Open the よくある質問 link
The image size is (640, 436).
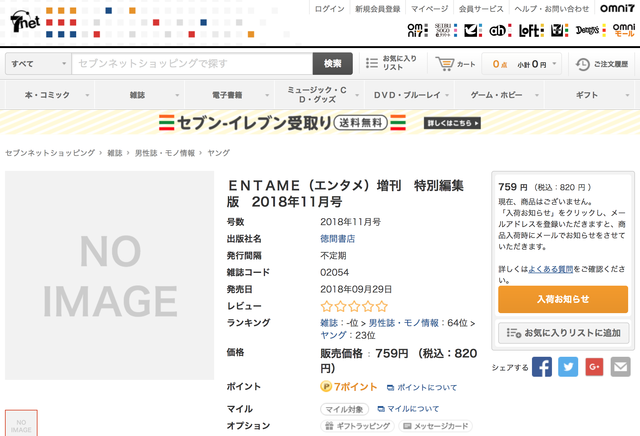[551, 269]
